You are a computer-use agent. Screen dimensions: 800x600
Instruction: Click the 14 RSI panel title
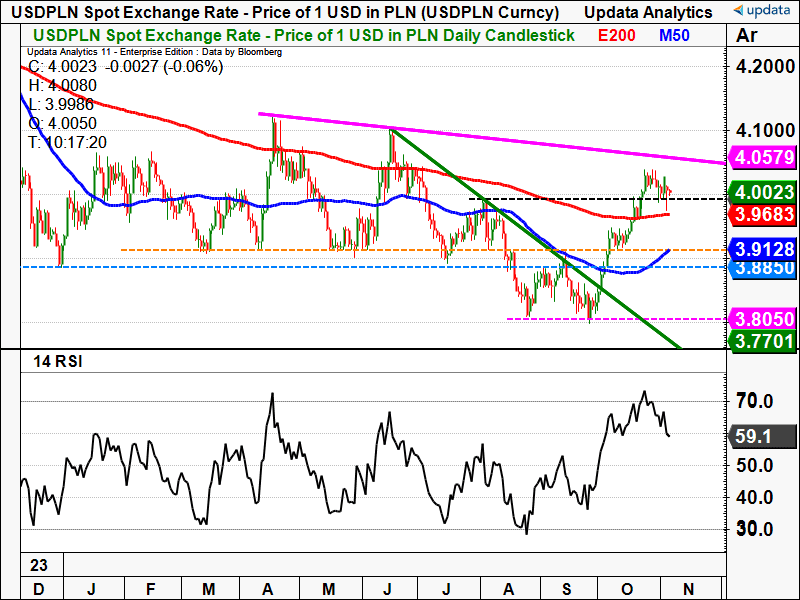coord(58,362)
